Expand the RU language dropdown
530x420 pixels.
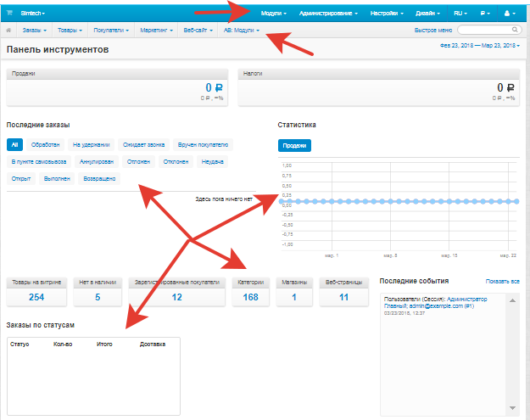(460, 14)
